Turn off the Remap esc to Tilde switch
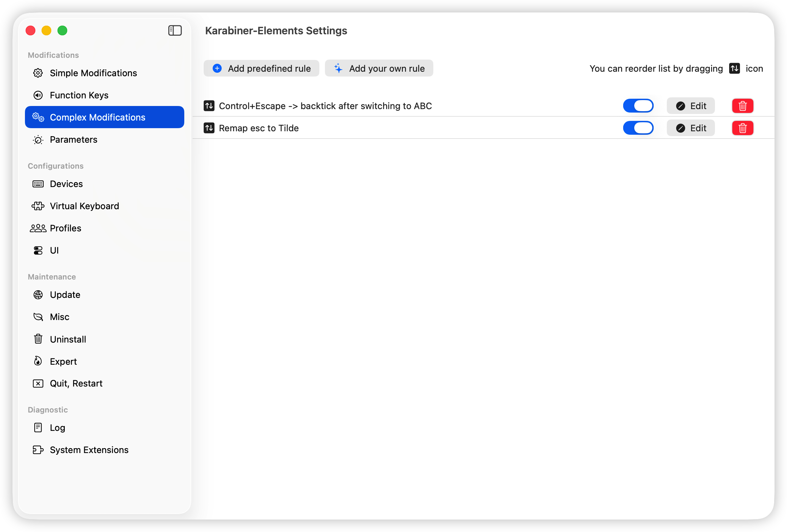This screenshot has width=787, height=532. click(x=638, y=128)
